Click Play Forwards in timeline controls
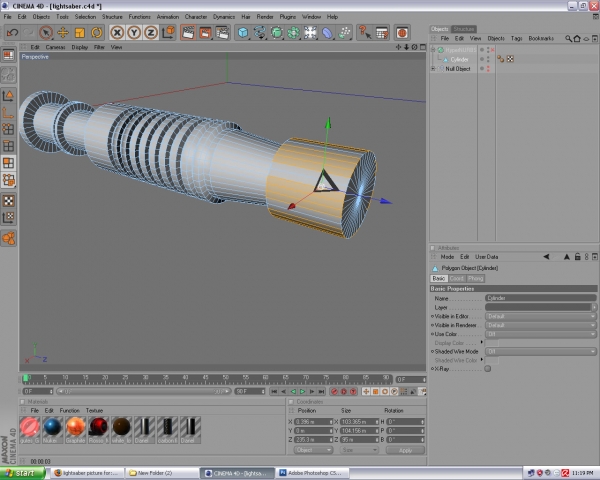The image size is (600, 480). click(302, 391)
